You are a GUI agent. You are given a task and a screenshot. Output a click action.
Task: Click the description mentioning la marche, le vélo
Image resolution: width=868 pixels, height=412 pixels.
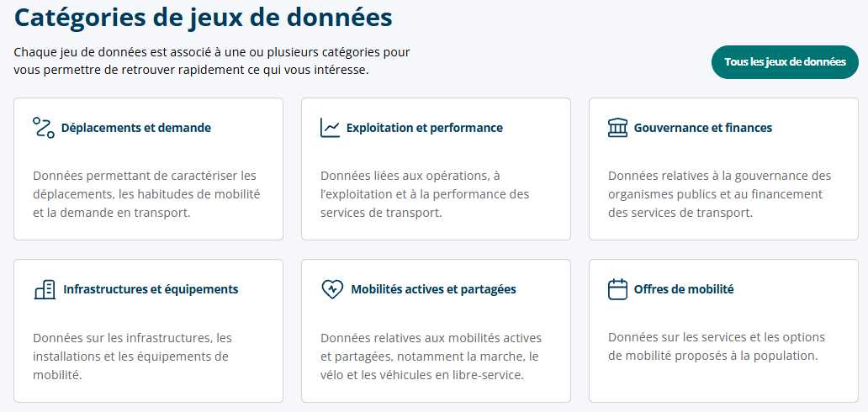[431, 356]
